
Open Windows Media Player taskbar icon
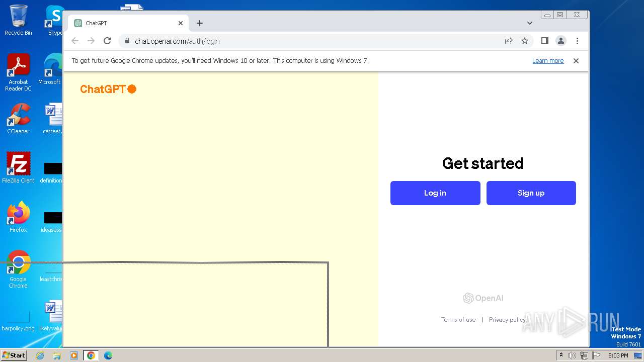tap(74, 355)
